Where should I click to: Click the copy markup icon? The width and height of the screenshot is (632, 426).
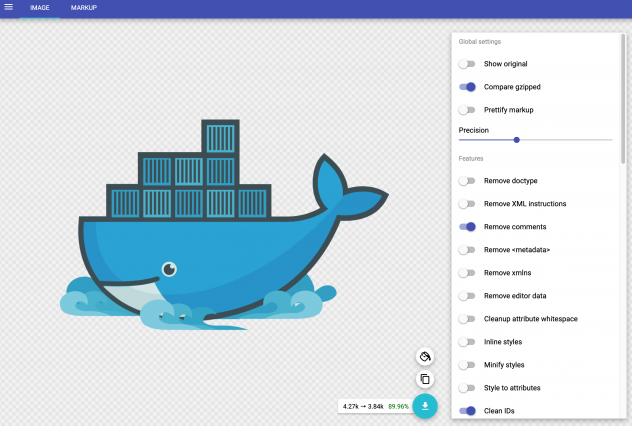[x=425, y=379]
